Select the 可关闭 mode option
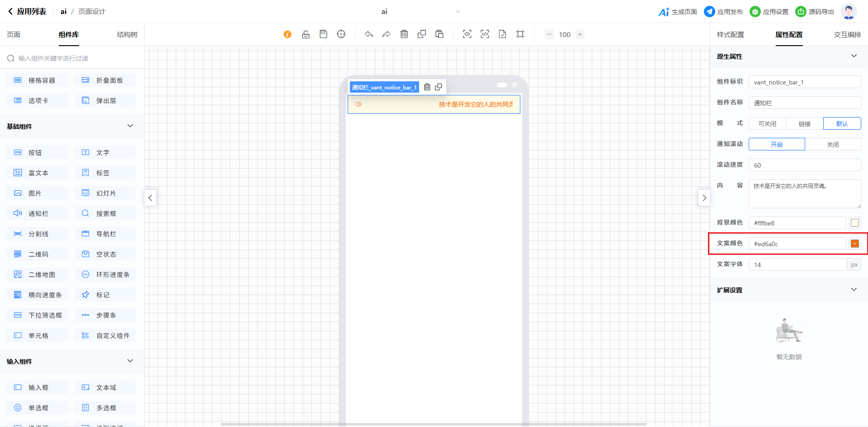The width and height of the screenshot is (868, 427). pos(767,124)
